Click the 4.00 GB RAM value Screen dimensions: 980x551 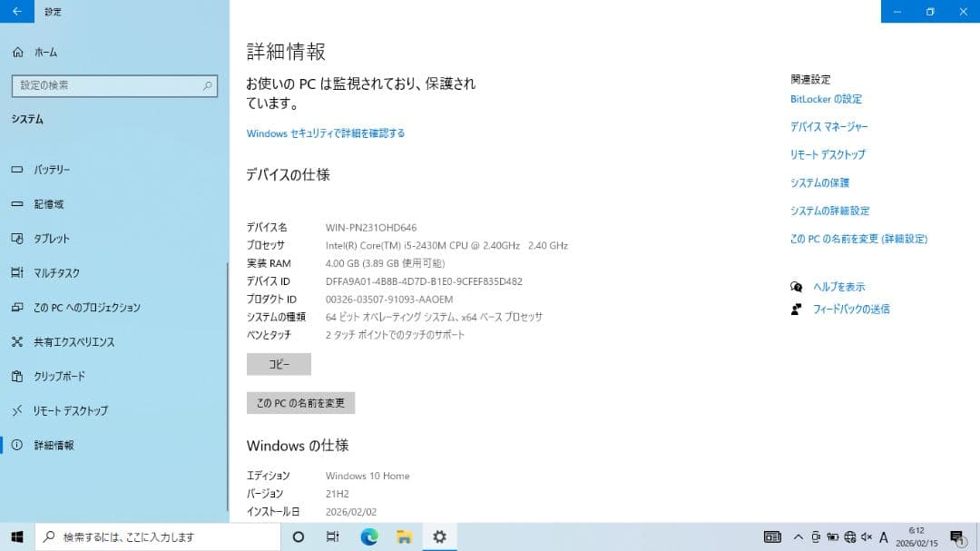coord(385,263)
